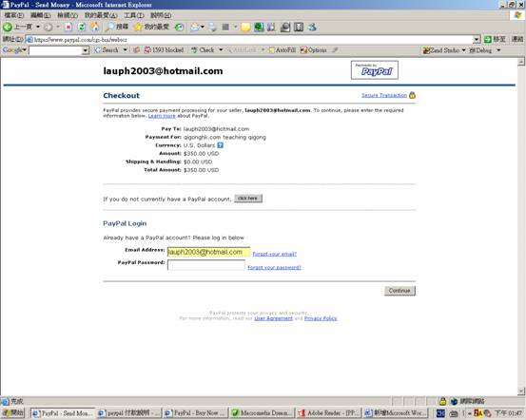Open the Google logo menu
The height and width of the screenshot is (420, 526).
14,50
